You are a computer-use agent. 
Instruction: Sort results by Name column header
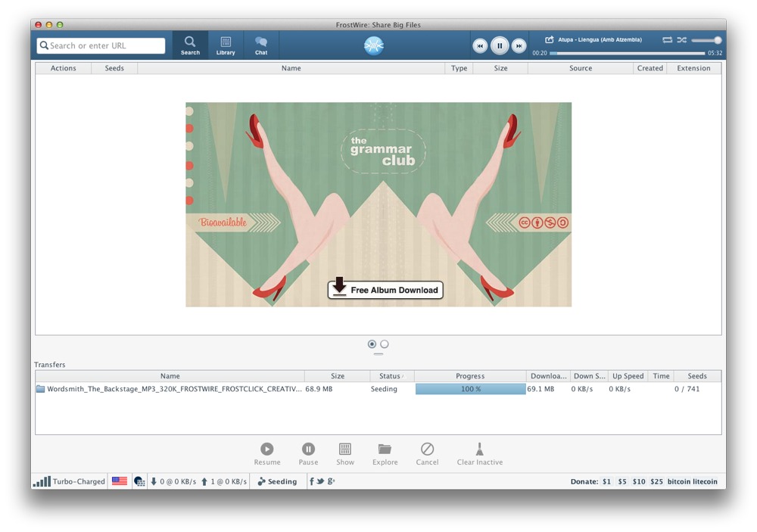pos(291,68)
